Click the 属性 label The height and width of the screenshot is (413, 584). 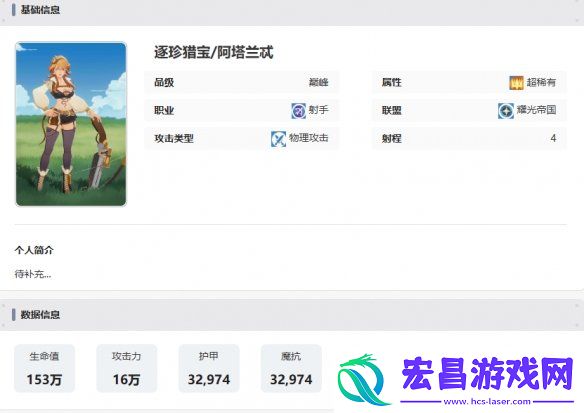(391, 82)
